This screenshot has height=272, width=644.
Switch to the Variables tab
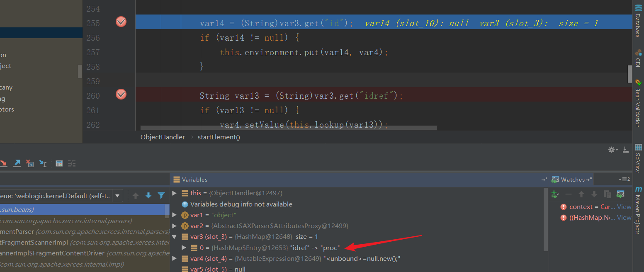click(x=191, y=180)
